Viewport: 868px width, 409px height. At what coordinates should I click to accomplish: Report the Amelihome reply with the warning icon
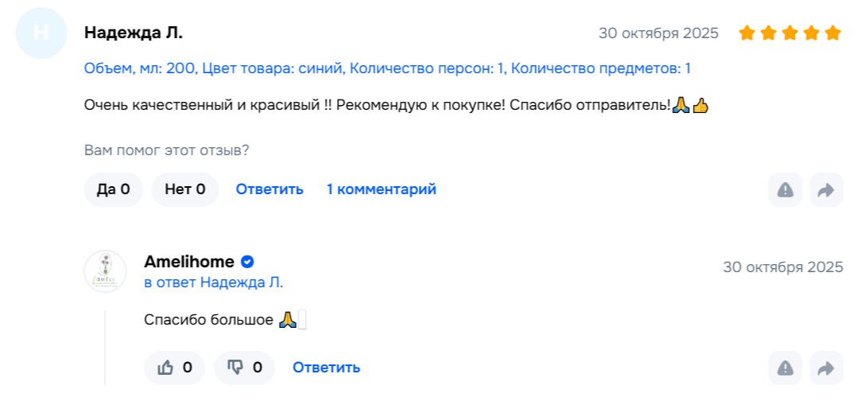[785, 368]
